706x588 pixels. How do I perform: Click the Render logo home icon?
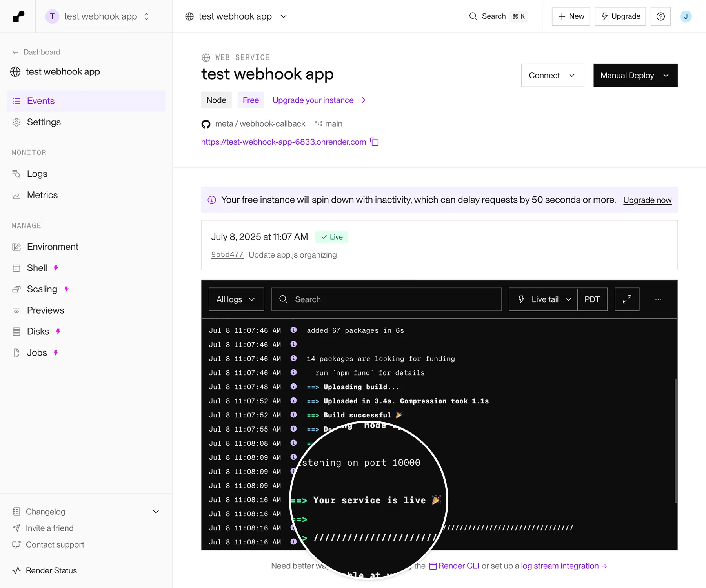click(18, 16)
